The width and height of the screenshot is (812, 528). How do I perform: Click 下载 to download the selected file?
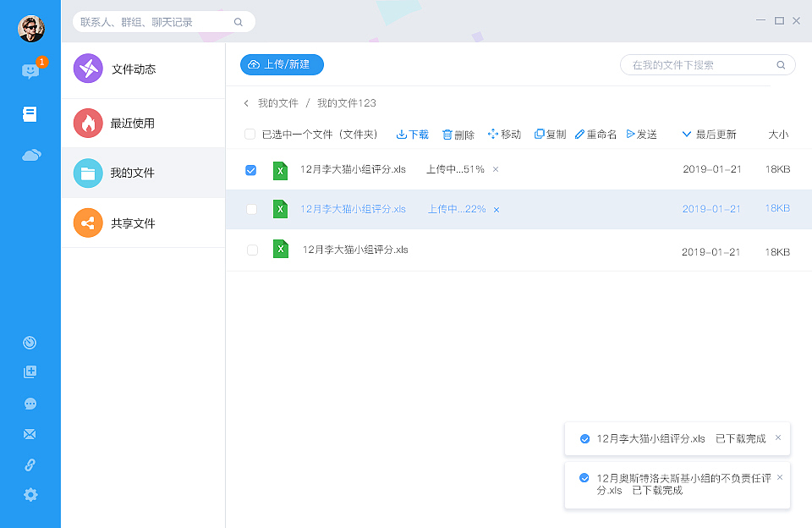(x=412, y=134)
